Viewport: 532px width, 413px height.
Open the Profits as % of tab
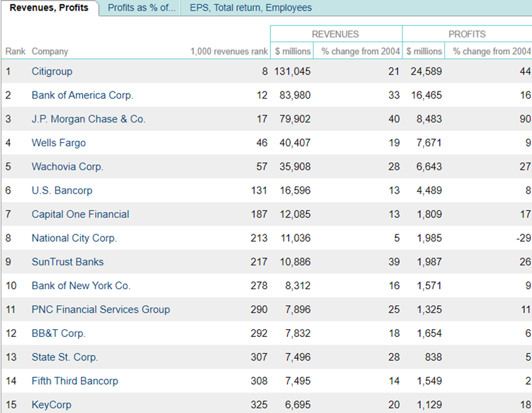(141, 8)
